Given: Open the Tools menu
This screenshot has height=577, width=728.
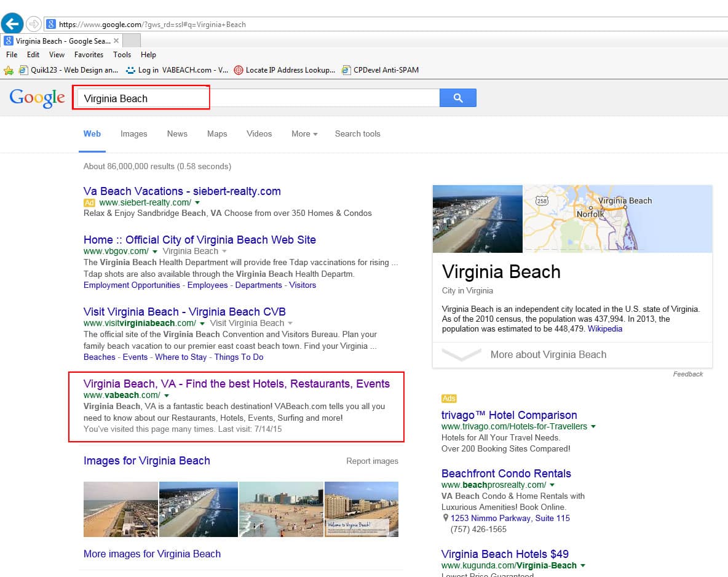Looking at the screenshot, I should [122, 55].
